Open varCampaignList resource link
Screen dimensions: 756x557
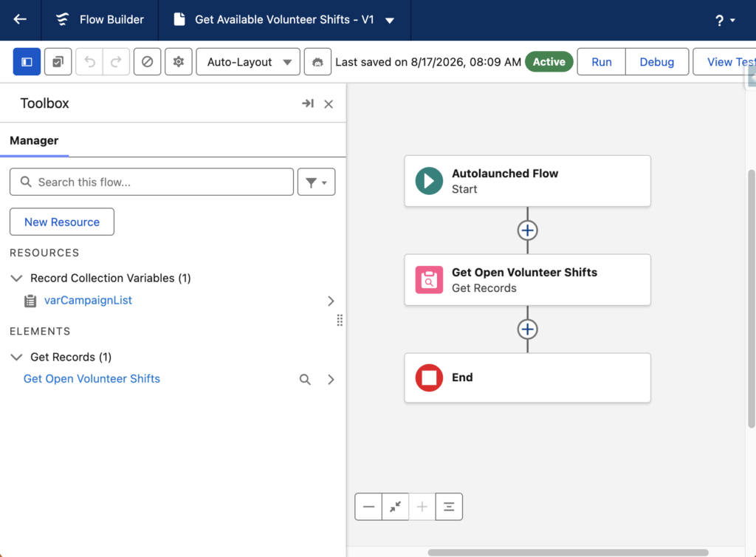(88, 300)
